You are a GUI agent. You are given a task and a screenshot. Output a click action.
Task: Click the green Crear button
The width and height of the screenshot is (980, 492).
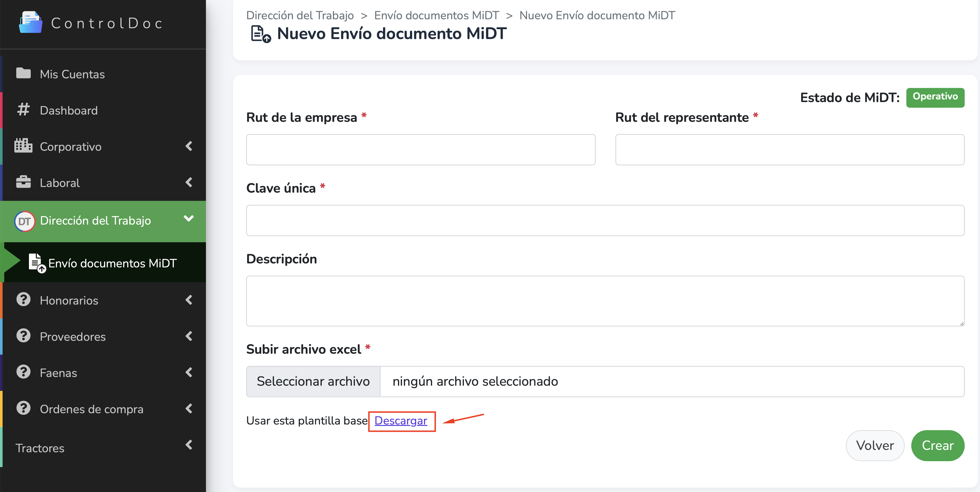click(x=937, y=445)
